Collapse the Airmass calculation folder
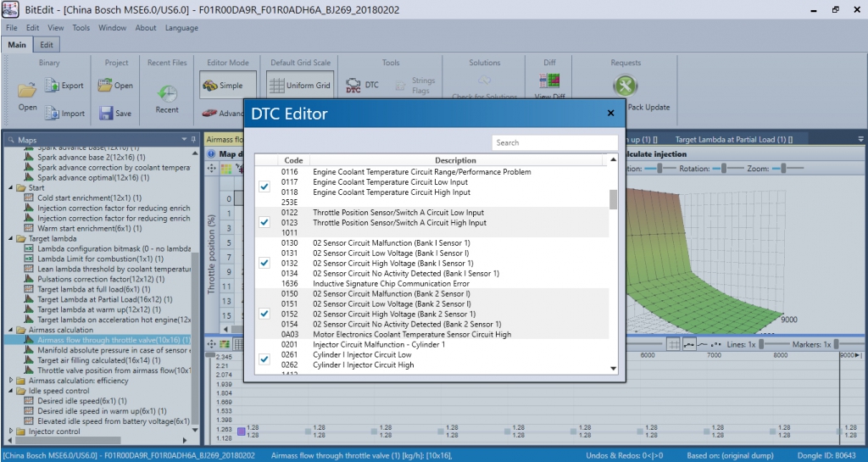 [x=11, y=331]
